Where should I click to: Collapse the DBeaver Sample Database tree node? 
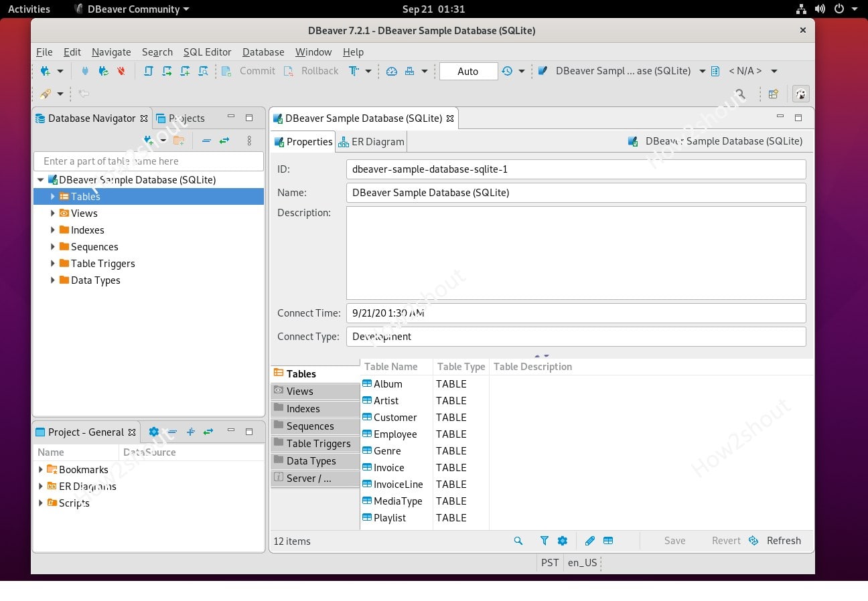(40, 179)
